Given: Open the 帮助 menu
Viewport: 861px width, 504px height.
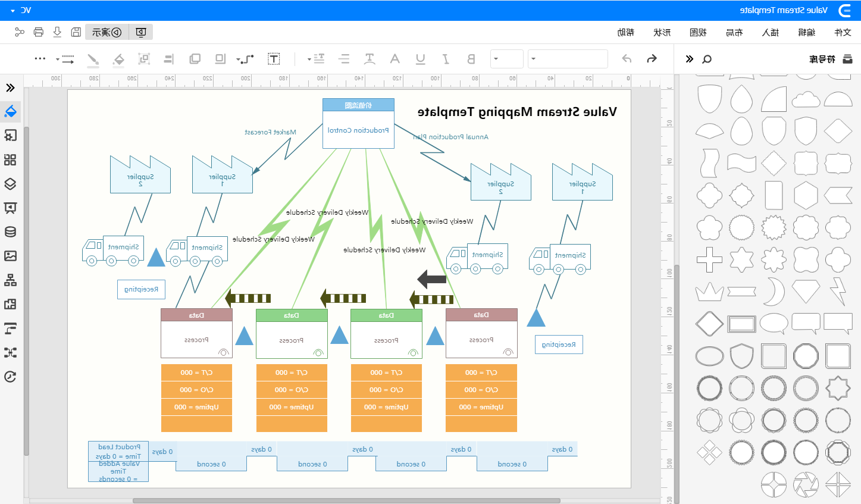Looking at the screenshot, I should click(x=626, y=32).
